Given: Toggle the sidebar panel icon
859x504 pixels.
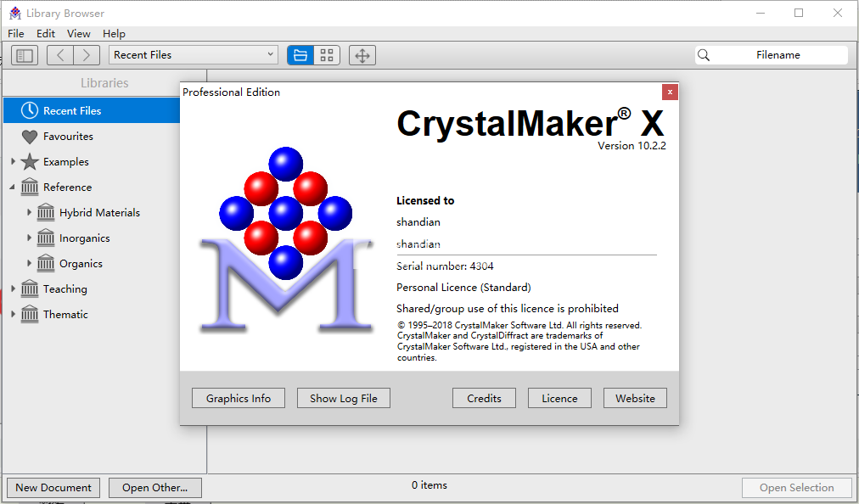Looking at the screenshot, I should click(25, 55).
